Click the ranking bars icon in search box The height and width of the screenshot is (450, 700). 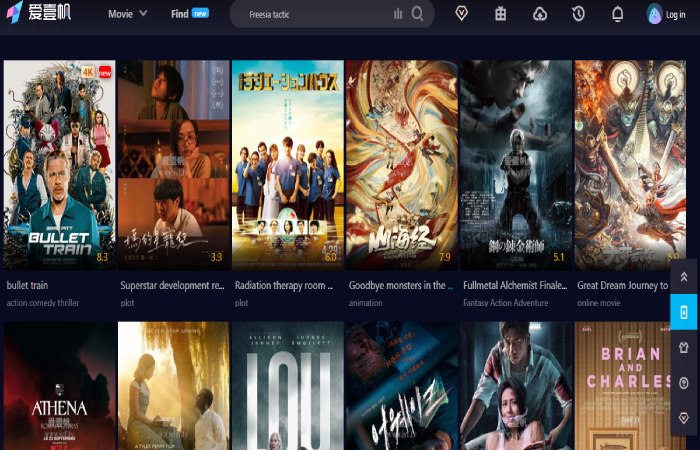tap(398, 14)
